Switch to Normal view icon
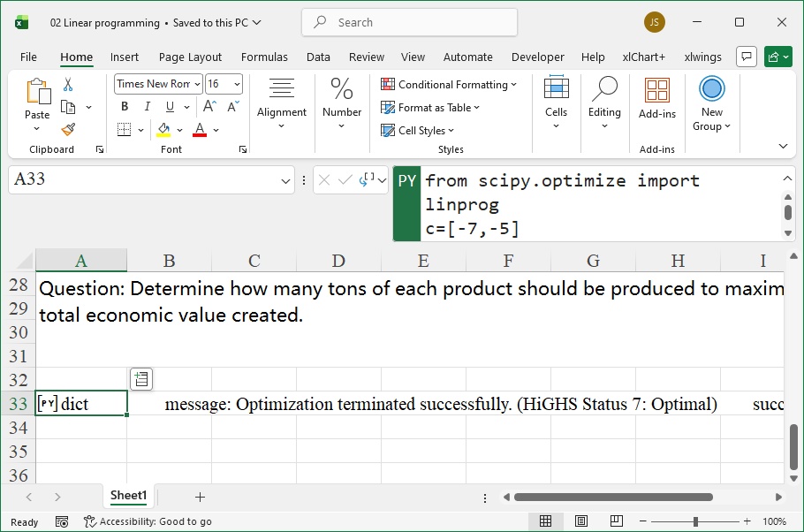Viewport: 804px width, 532px height. pos(546,521)
